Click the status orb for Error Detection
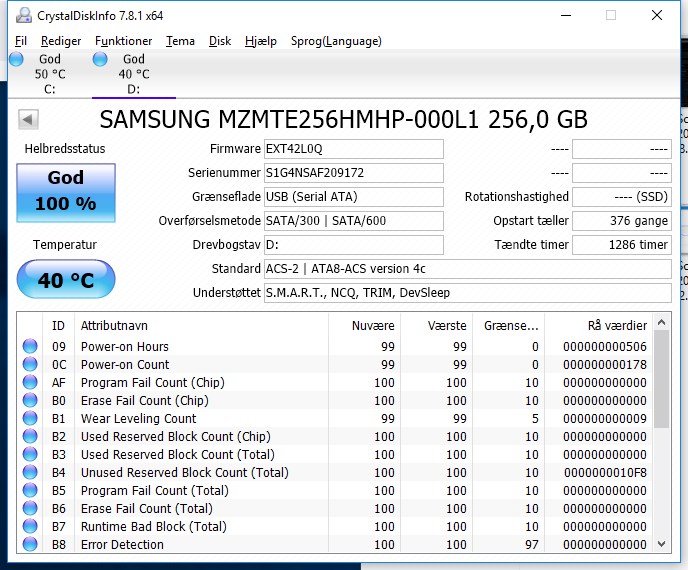 point(30,544)
